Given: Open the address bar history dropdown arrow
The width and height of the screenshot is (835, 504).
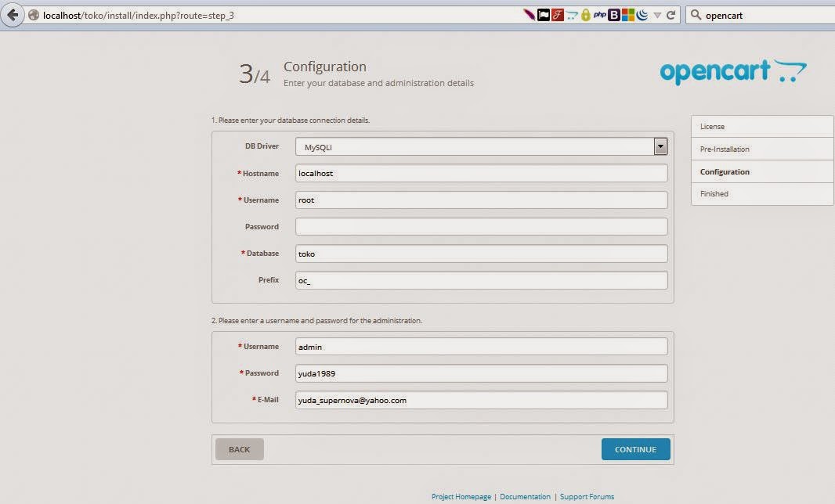Looking at the screenshot, I should coord(657,16).
